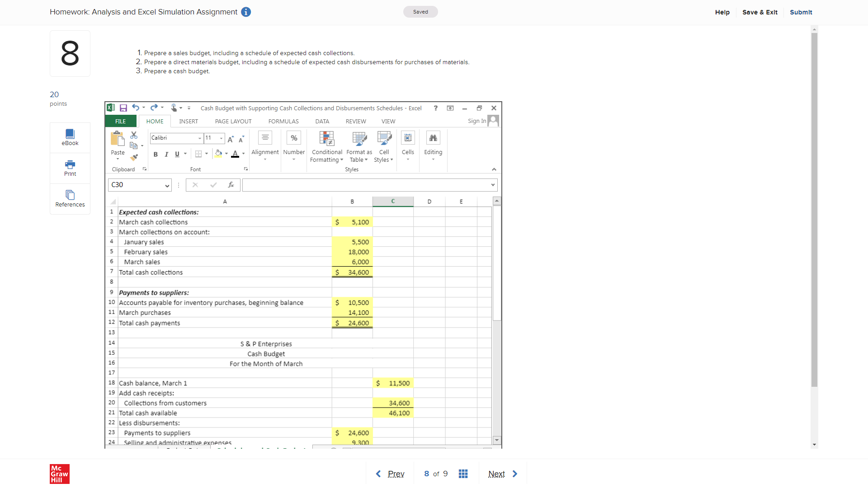Click the Insert Function fx icon
The width and height of the screenshot is (868, 488).
click(231, 185)
